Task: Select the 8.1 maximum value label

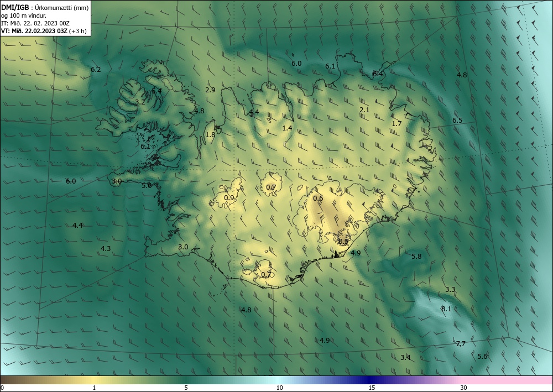Action: click(446, 309)
